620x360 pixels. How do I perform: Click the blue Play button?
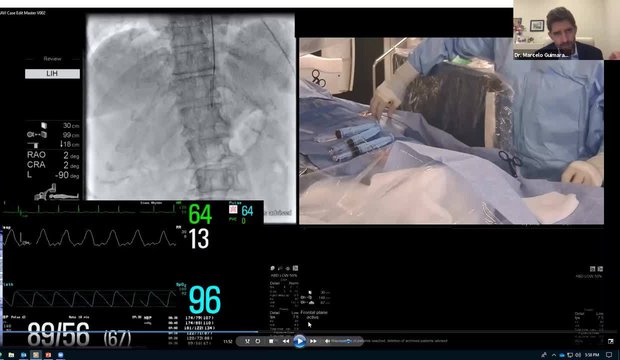tap(299, 341)
